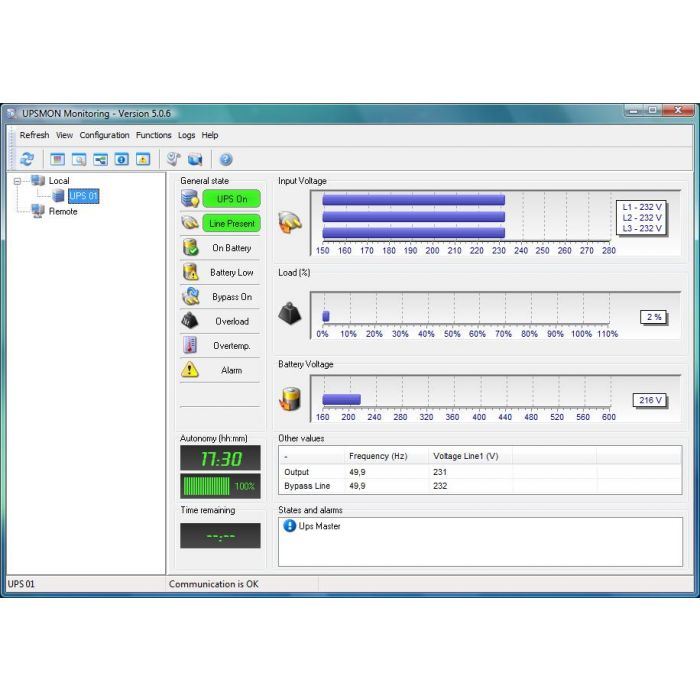Select UPS 01 in the tree
Image resolution: width=700 pixels, height=700 pixels.
click(83, 196)
